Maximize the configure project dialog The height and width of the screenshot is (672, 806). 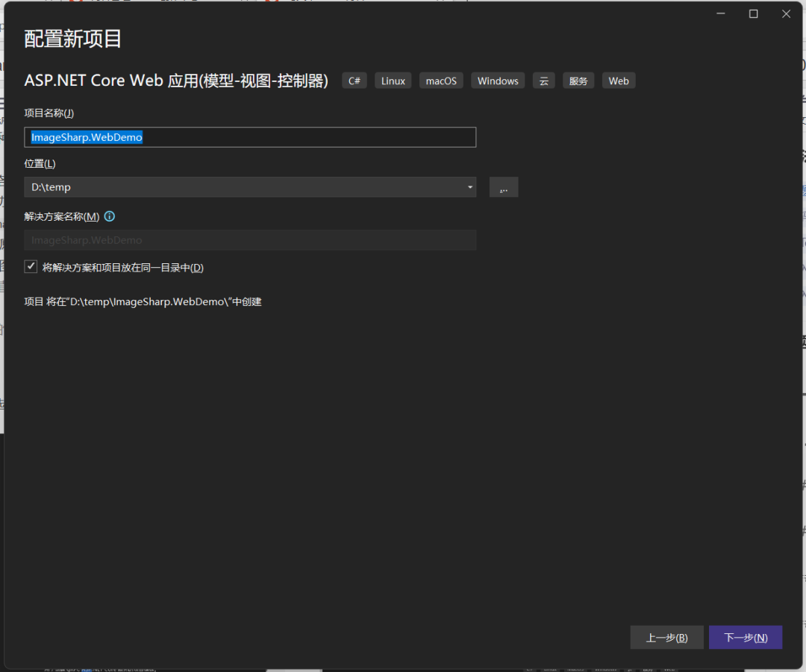[x=753, y=14]
